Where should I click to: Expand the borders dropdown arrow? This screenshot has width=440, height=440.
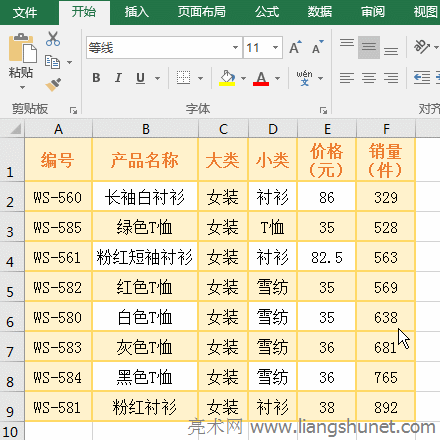tap(200, 78)
